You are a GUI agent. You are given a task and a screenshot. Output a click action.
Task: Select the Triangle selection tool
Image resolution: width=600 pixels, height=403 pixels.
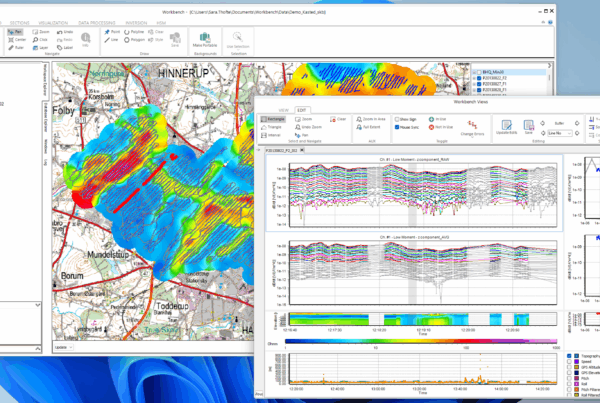pyautogui.click(x=271, y=127)
